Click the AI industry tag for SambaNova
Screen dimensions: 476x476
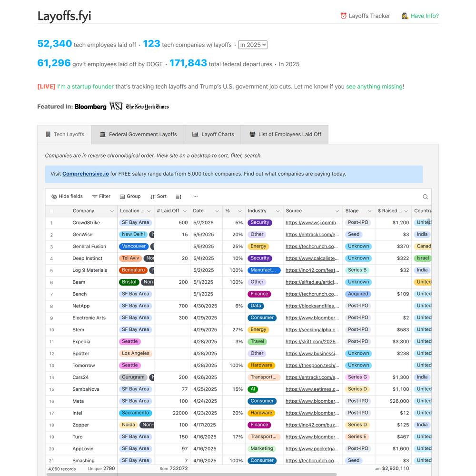point(253,389)
